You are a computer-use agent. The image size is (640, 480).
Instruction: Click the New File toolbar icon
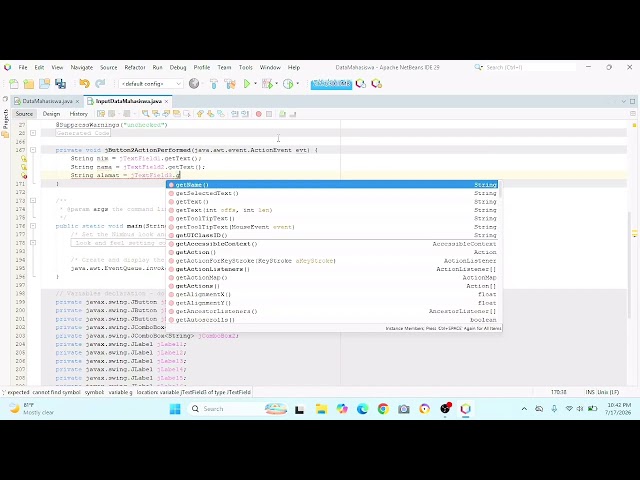[13, 84]
